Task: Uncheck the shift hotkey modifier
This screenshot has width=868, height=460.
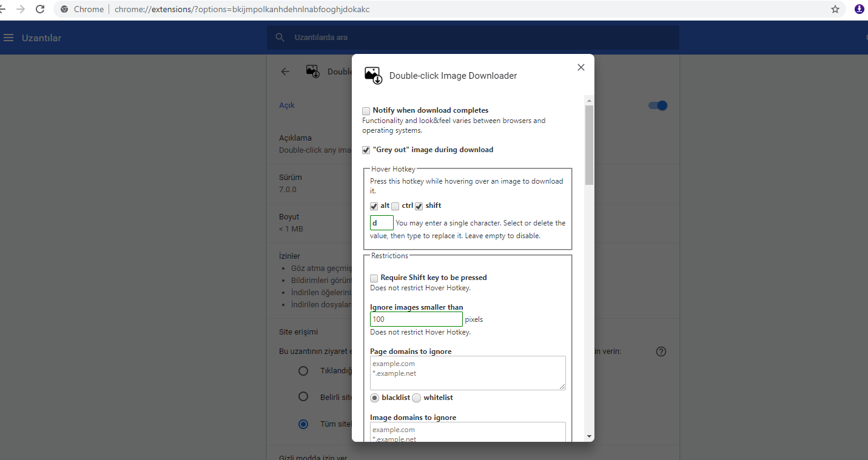Action: click(419, 207)
